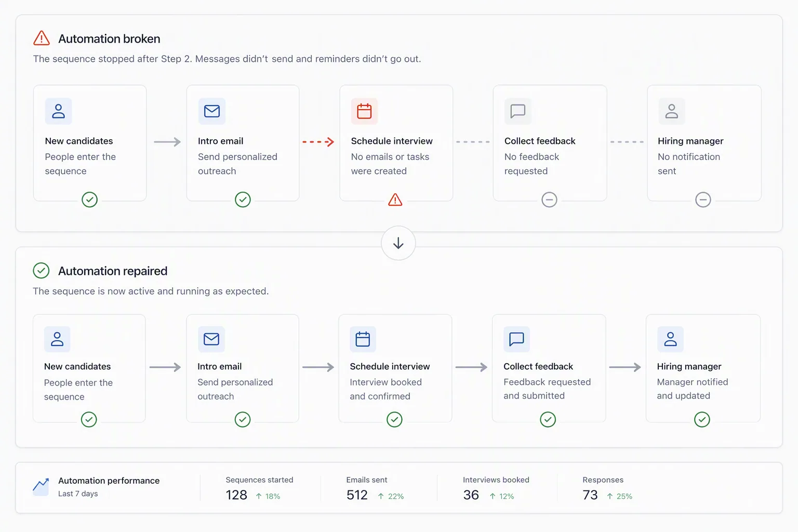Click "Manager notified and updated" description
Image resolution: width=798 pixels, height=532 pixels.
tap(693, 389)
